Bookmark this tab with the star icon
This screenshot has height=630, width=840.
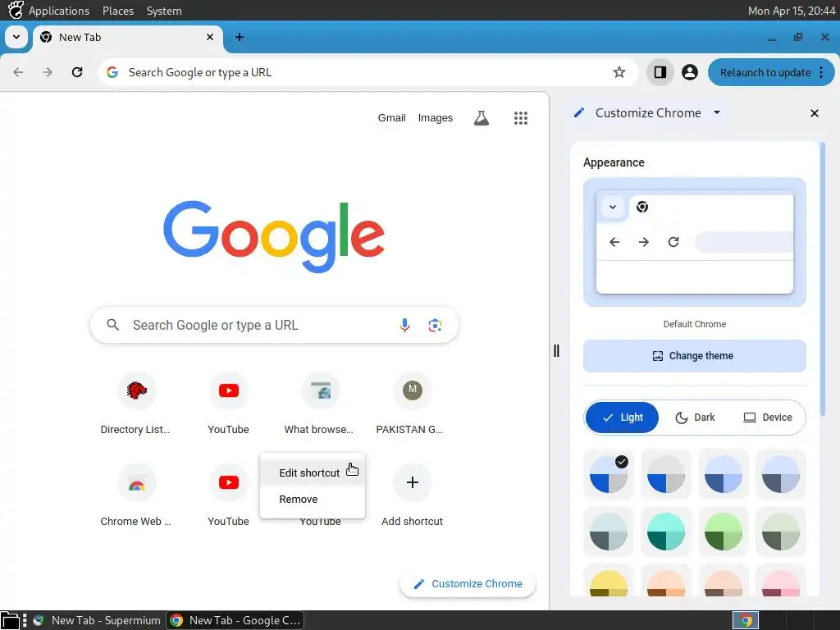click(x=619, y=72)
